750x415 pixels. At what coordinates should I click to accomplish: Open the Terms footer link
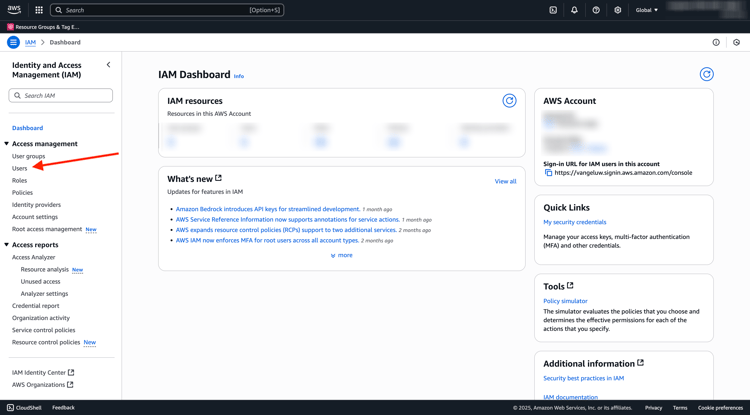[x=680, y=408]
